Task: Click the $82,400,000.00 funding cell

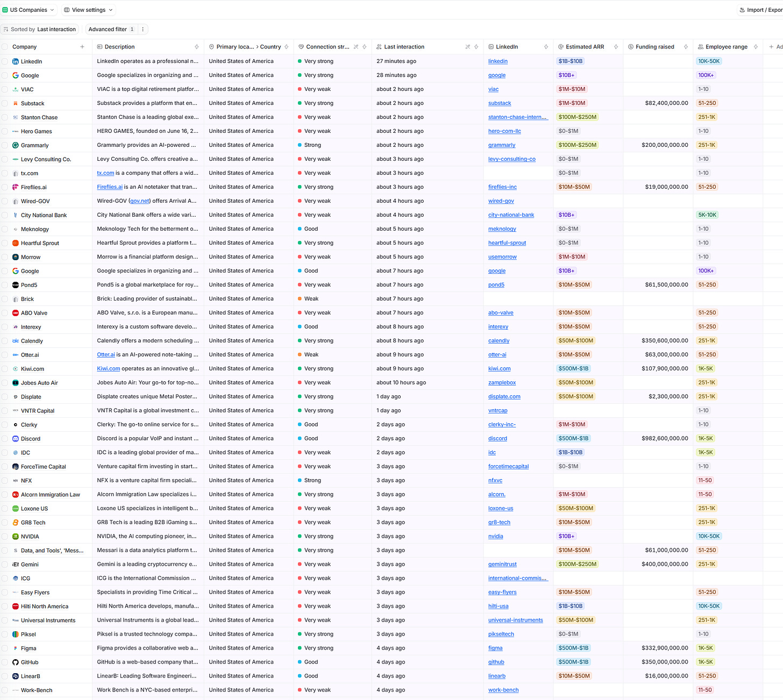Action: [658, 103]
